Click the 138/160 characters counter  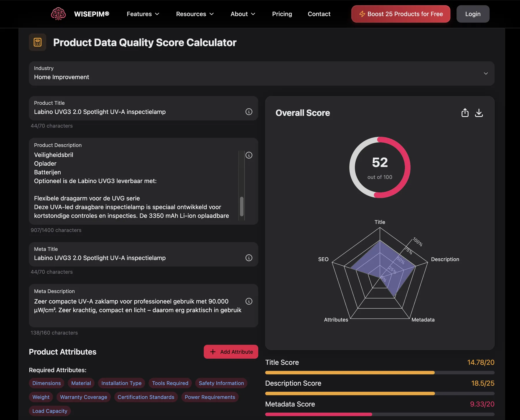[x=54, y=333]
